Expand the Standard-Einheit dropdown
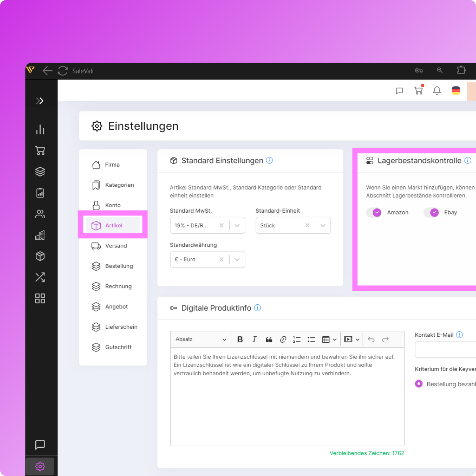The height and width of the screenshot is (476, 476). (x=323, y=225)
